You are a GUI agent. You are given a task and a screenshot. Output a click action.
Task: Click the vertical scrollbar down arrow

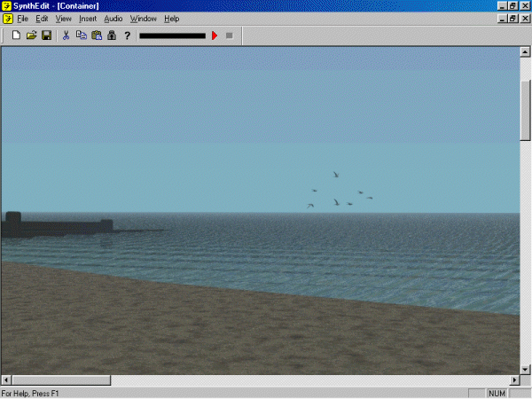click(x=525, y=369)
